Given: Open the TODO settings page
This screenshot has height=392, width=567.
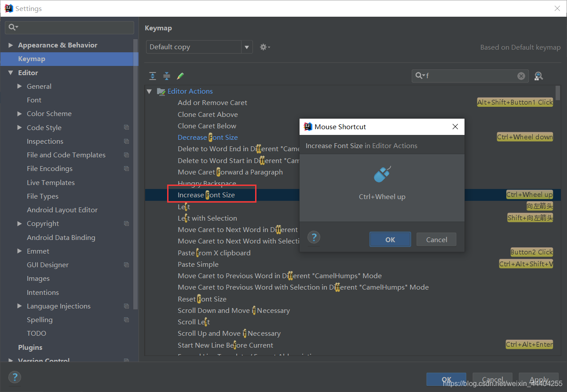Looking at the screenshot, I should click(37, 334).
